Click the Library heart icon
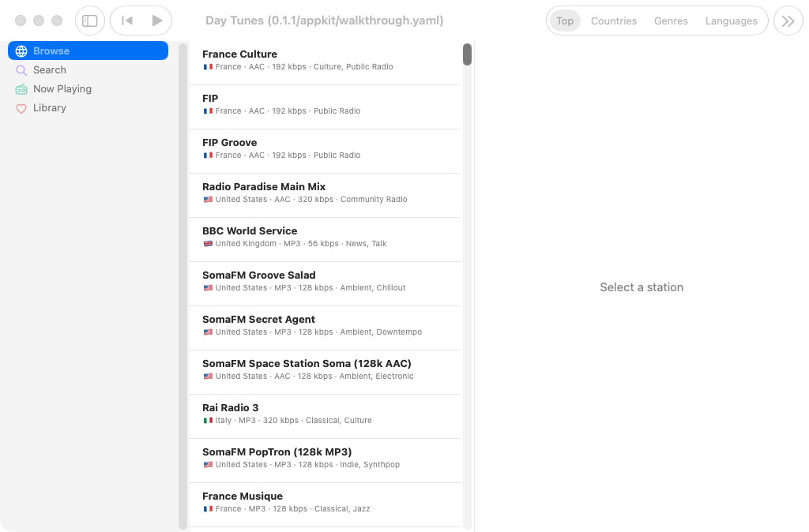The width and height of the screenshot is (809, 532). pyautogui.click(x=21, y=108)
